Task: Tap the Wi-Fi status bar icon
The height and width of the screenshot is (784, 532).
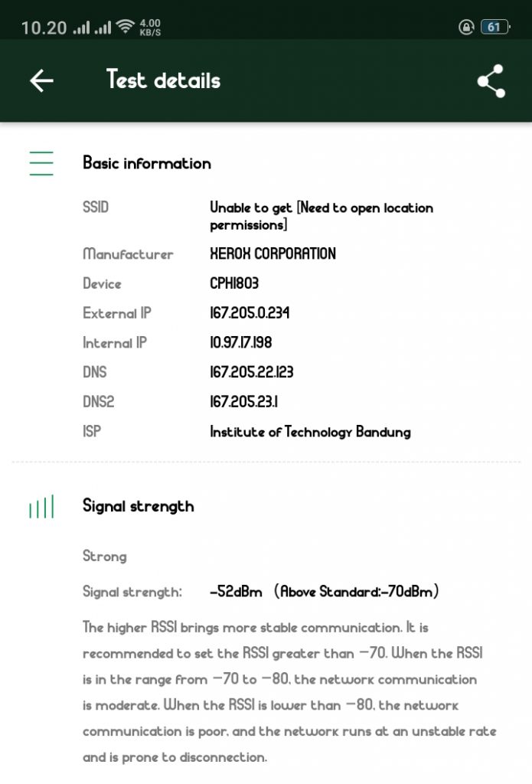Action: [125, 28]
